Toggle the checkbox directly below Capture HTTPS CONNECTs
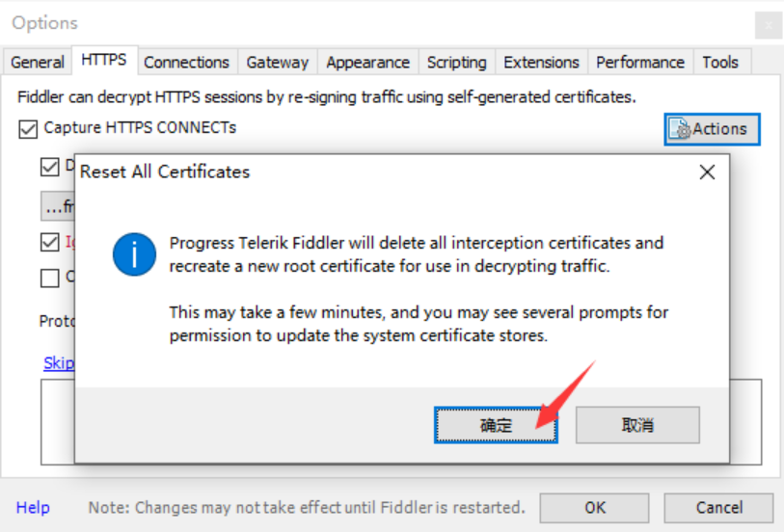 click(x=50, y=167)
